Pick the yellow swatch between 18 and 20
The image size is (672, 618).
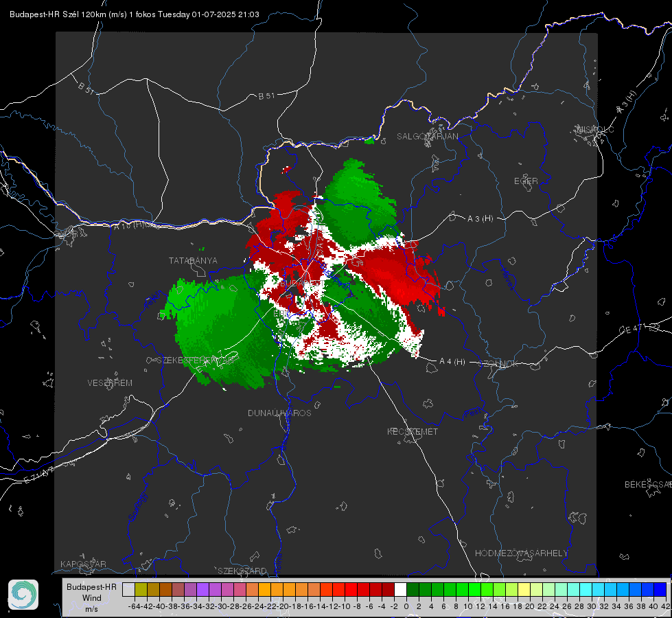tap(524, 590)
